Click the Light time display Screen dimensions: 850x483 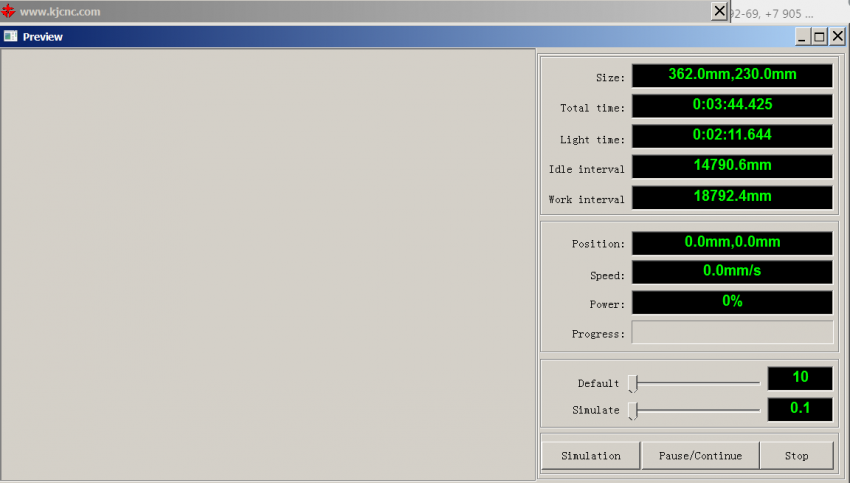(732, 135)
